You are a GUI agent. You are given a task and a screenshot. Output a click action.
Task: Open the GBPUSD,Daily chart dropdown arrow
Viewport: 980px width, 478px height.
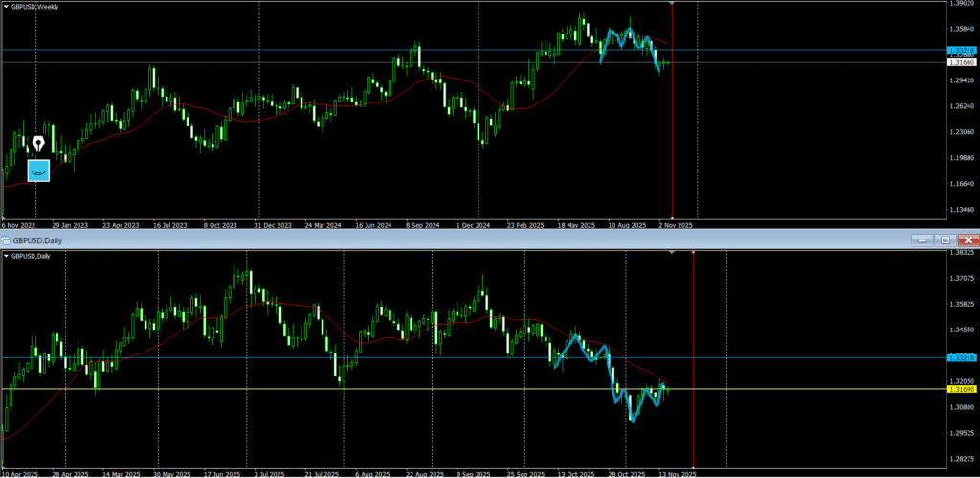pos(7,256)
